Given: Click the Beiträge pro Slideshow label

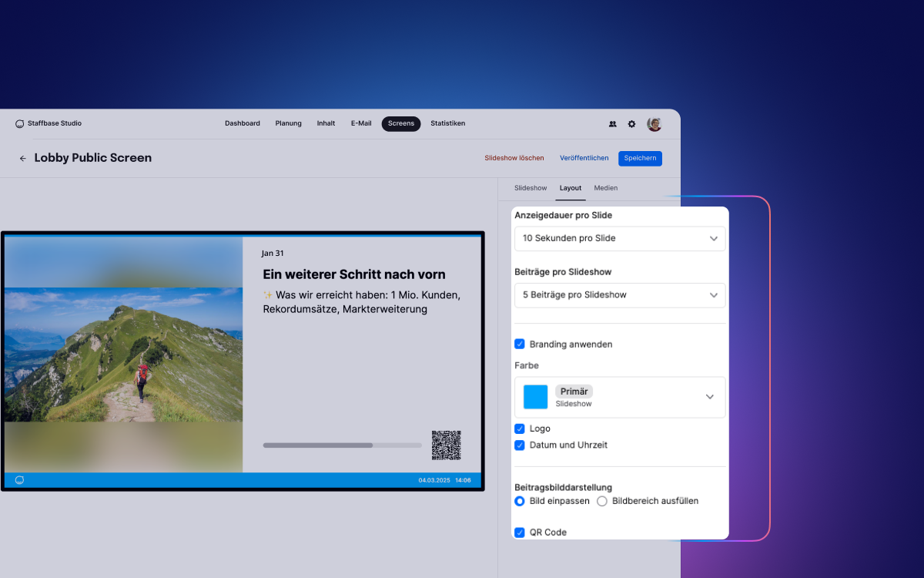Looking at the screenshot, I should 563,272.
